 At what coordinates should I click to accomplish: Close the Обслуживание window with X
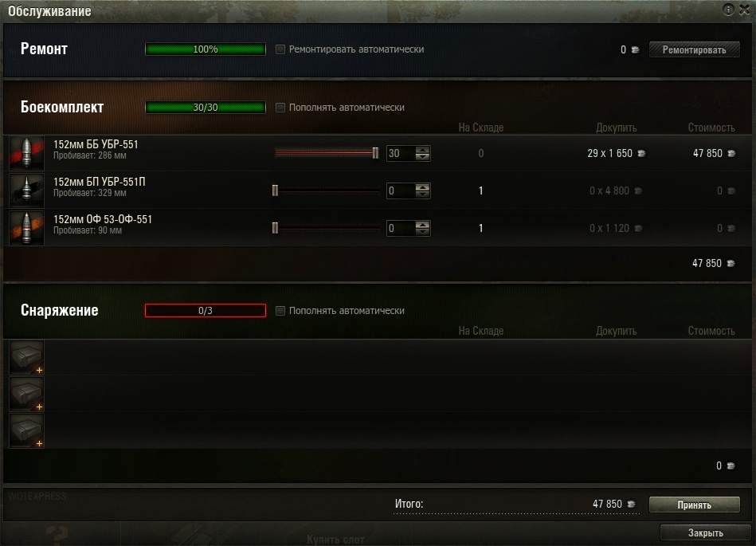744,10
